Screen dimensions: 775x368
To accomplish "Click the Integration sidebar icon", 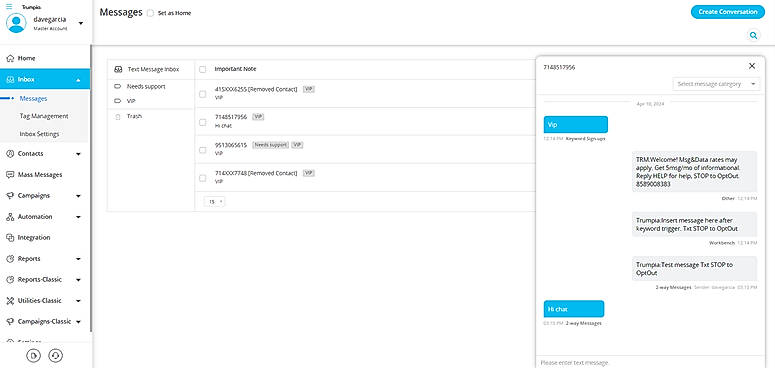I will (10, 238).
